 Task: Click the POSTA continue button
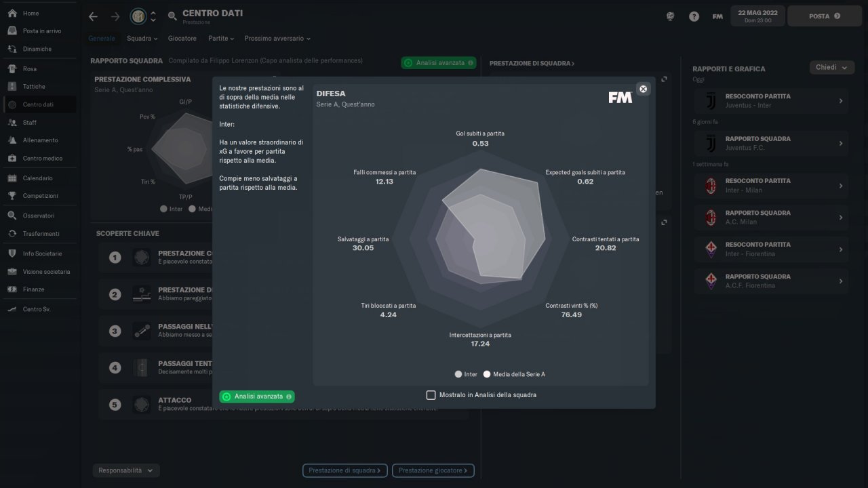pyautogui.click(x=824, y=16)
